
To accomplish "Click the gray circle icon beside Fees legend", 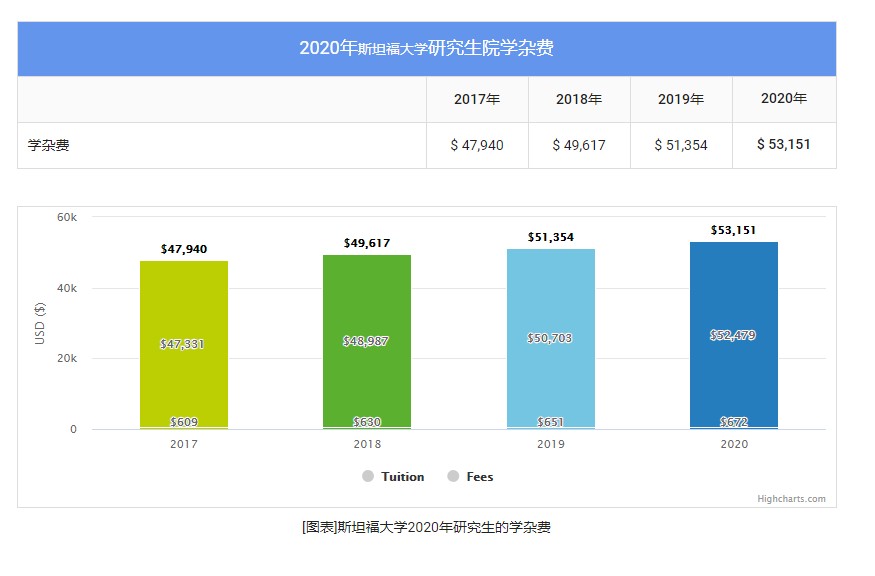I will click(x=453, y=477).
